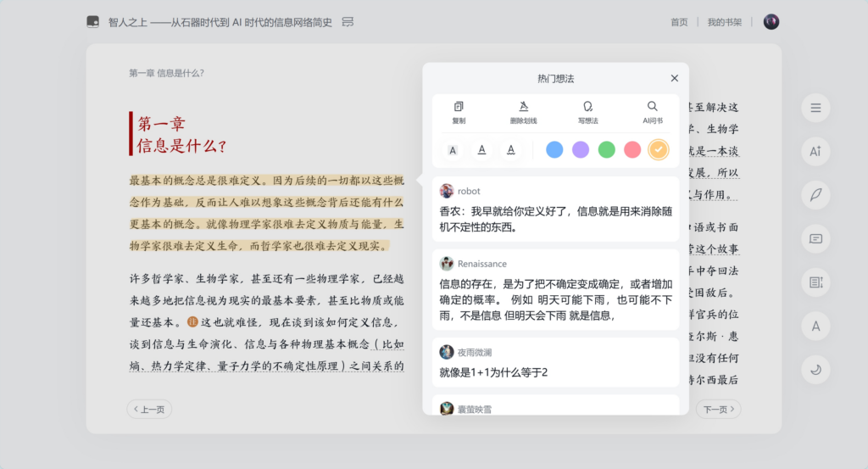The width and height of the screenshot is (868, 469).
Task: Click delete underline (删除划线) icon
Action: (523, 112)
